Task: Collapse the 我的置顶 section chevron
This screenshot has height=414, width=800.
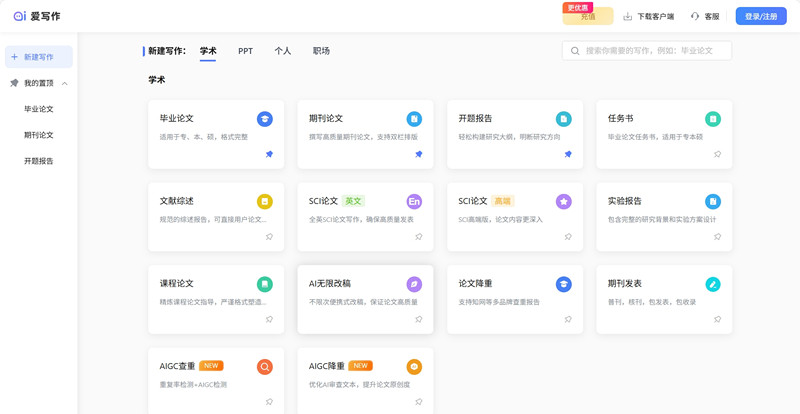Action: [x=65, y=83]
